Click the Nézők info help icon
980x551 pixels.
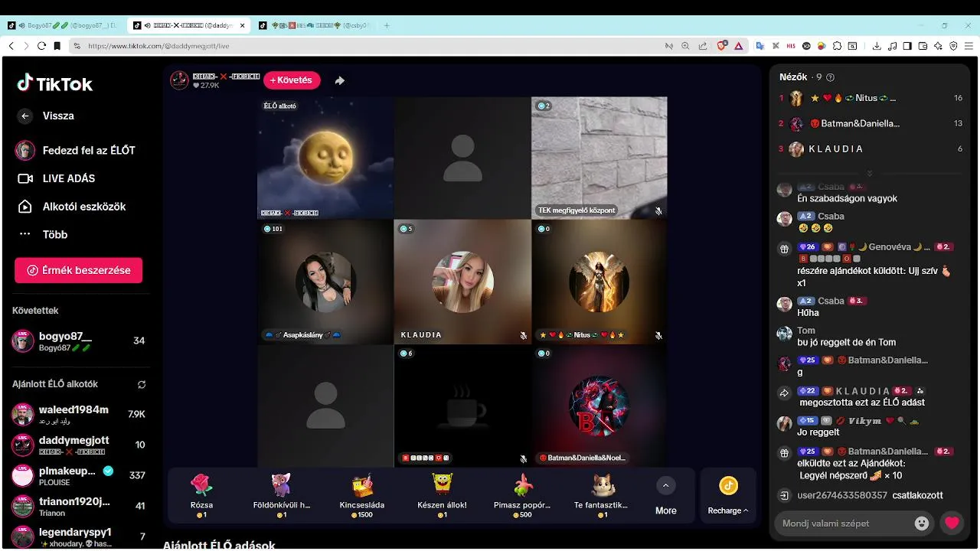click(x=830, y=77)
